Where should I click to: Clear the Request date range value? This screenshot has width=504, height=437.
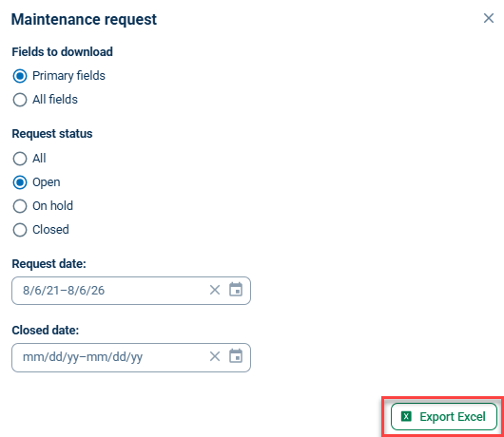tap(215, 290)
